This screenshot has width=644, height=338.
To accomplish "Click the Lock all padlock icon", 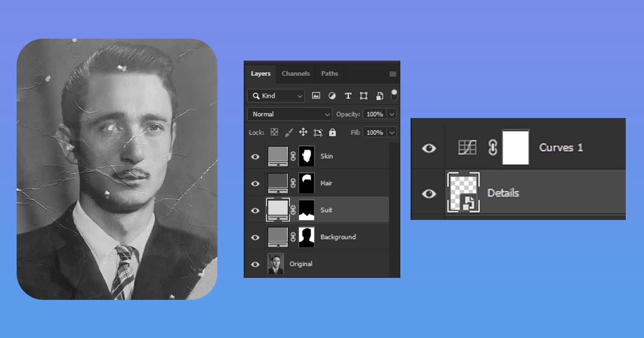I will point(333,131).
